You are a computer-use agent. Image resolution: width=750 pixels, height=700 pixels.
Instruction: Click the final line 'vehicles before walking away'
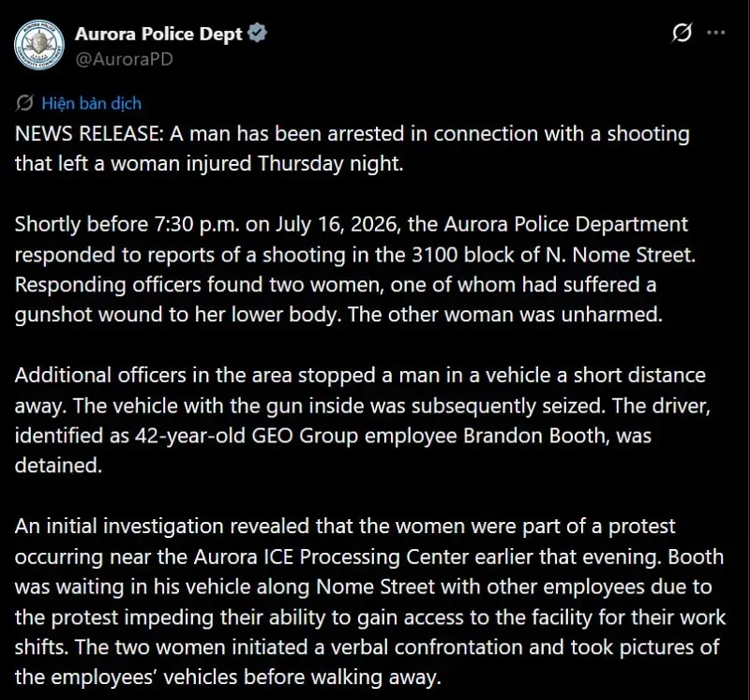coord(228,678)
